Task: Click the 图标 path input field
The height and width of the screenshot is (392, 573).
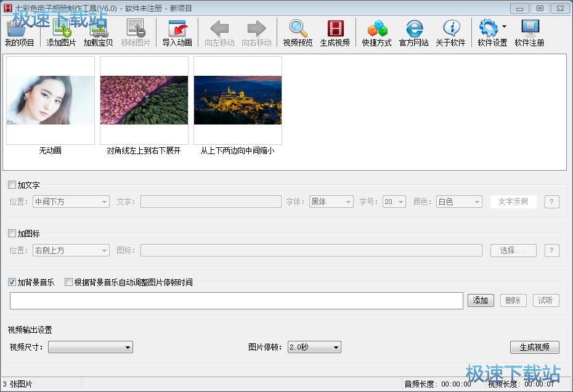Action: tap(311, 250)
